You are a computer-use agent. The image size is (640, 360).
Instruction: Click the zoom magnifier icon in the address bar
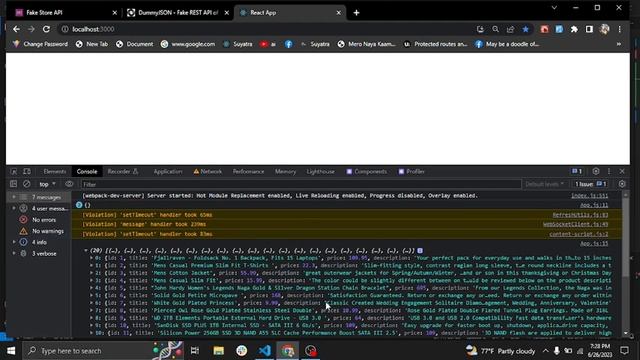tap(496, 29)
